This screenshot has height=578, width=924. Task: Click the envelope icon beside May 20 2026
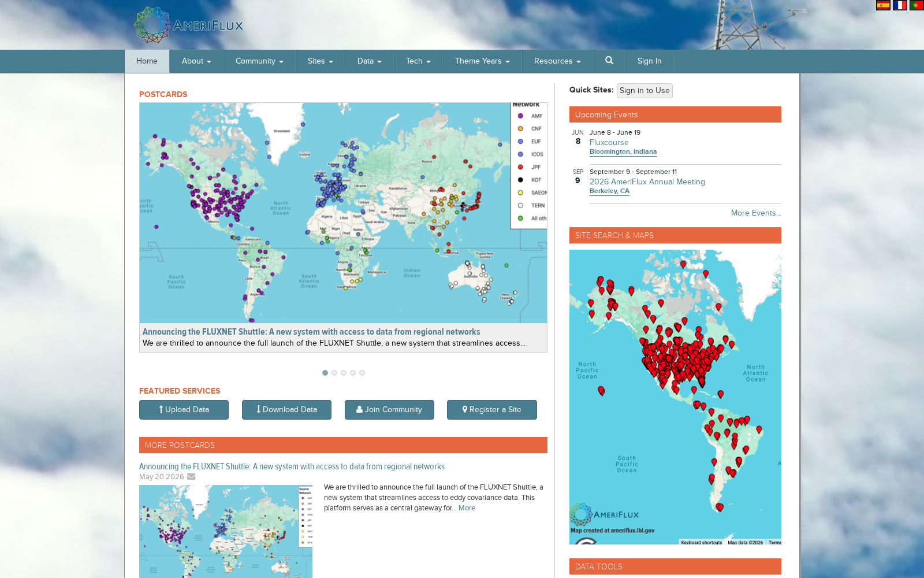pyautogui.click(x=191, y=477)
